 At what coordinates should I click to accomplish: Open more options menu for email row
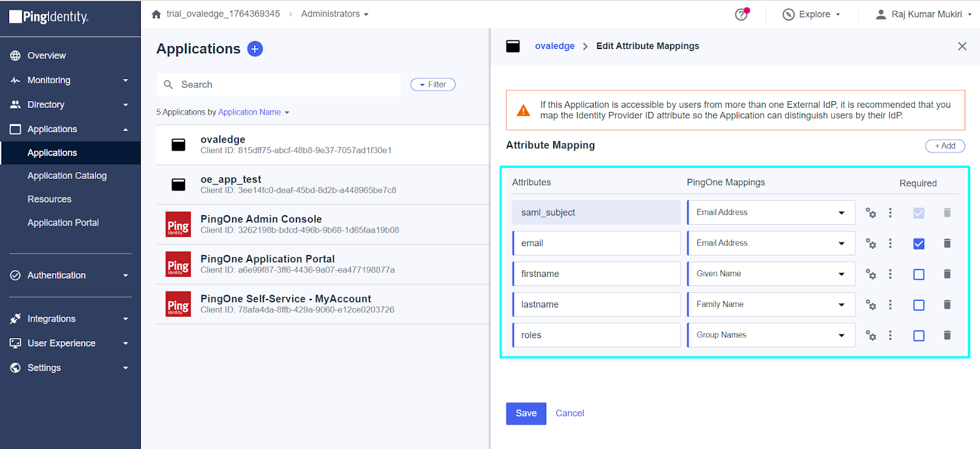(891, 243)
